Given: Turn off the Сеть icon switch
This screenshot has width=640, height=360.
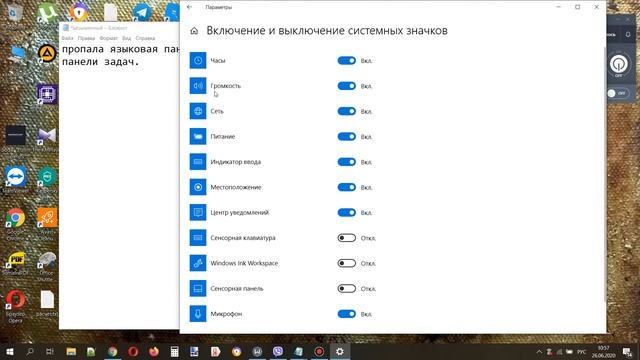Looking at the screenshot, I should coord(347,111).
